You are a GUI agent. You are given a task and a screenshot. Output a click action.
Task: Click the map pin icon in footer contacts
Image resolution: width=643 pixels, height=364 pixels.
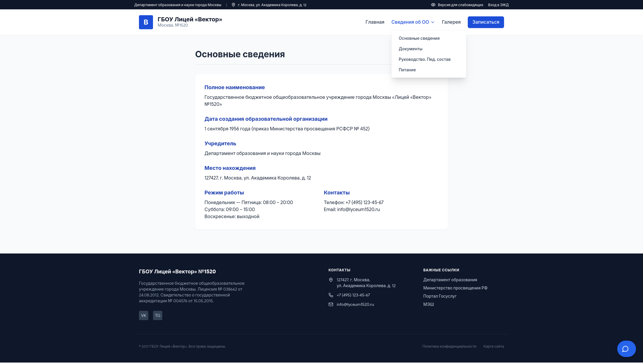[331, 280]
